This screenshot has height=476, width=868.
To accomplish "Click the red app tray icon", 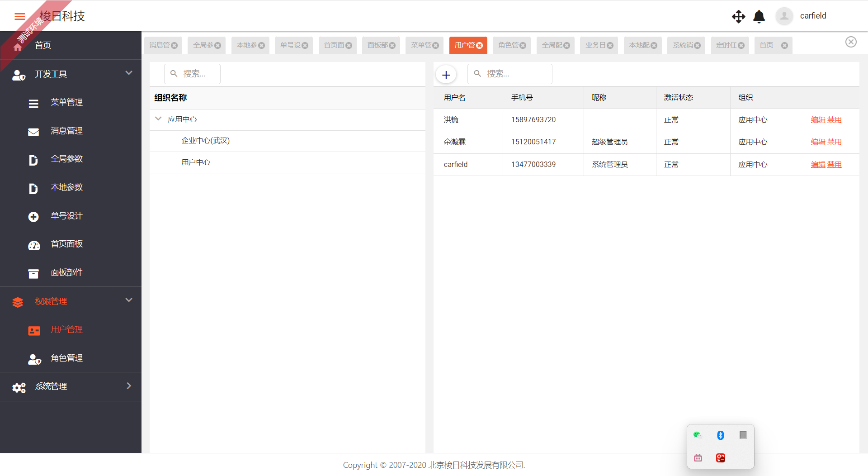I will point(721,458).
